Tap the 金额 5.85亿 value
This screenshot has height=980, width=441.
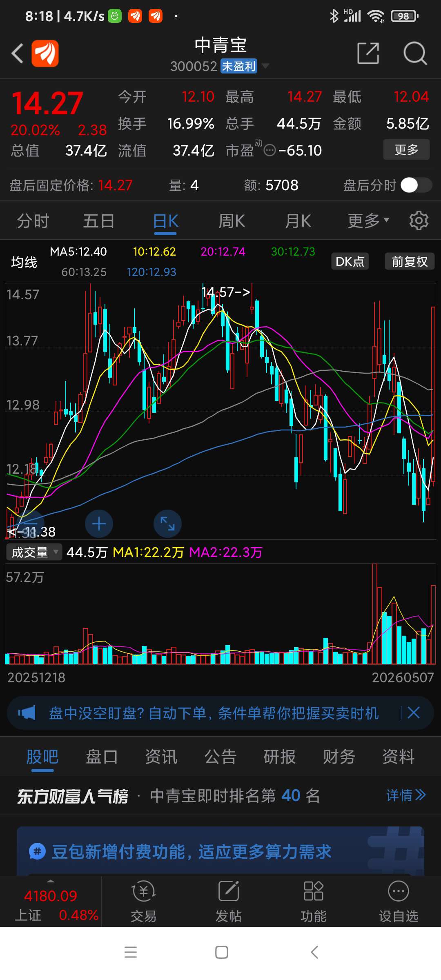[408, 123]
